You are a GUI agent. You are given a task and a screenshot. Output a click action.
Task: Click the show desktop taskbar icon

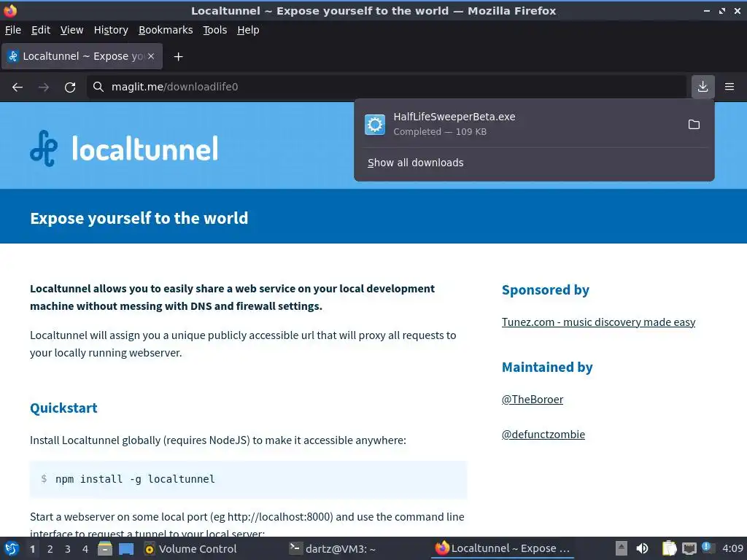pos(126,548)
